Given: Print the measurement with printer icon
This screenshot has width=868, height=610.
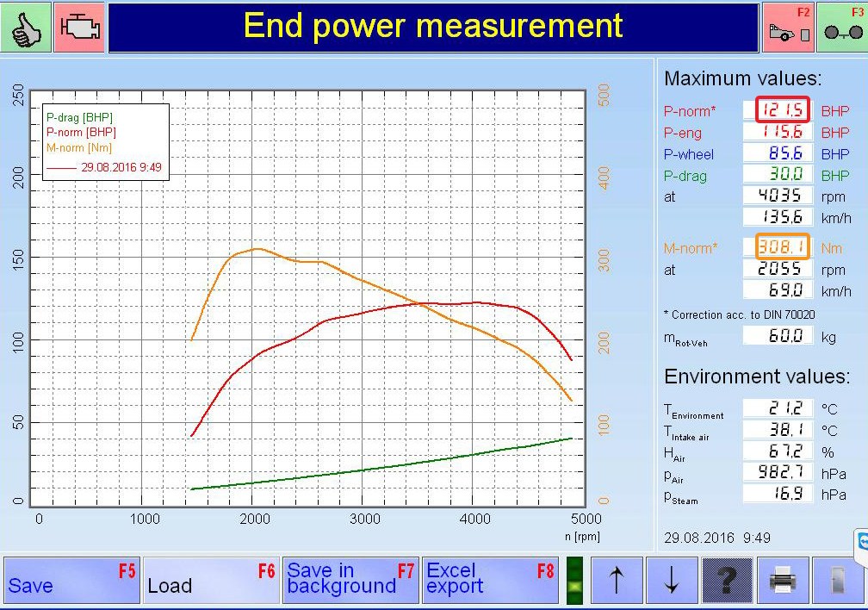Looking at the screenshot, I should click(783, 581).
